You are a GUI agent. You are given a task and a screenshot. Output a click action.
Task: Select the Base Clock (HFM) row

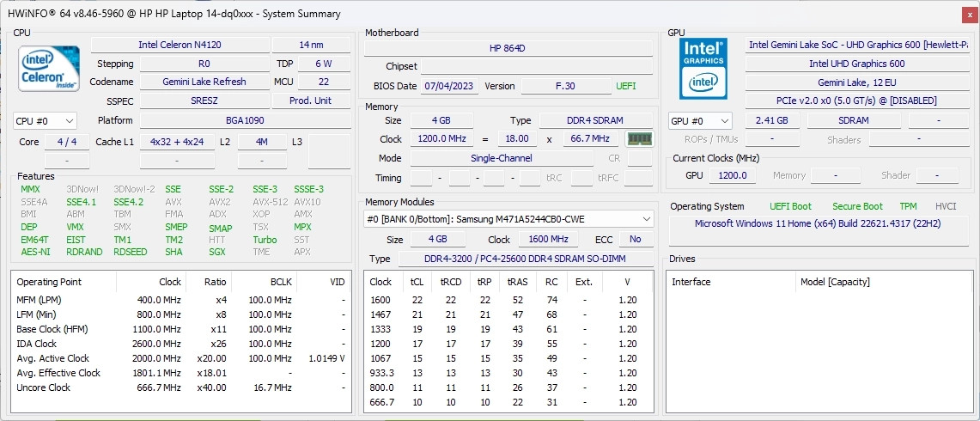pyautogui.click(x=180, y=329)
